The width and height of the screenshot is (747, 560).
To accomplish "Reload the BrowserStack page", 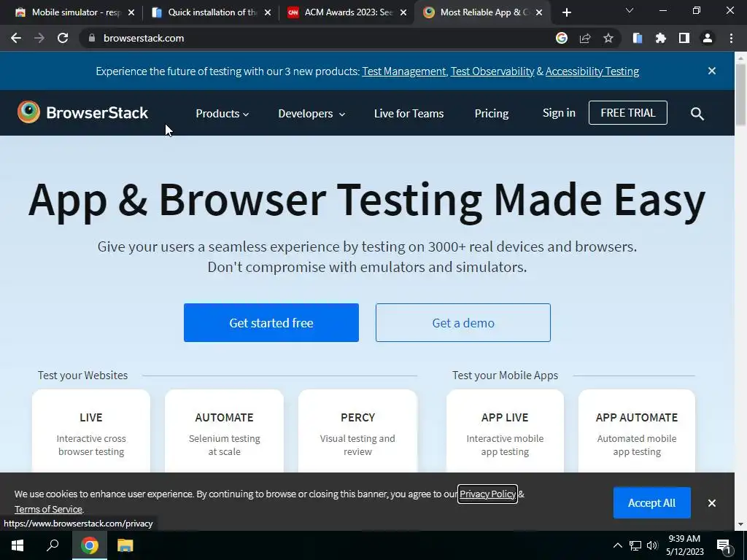I will click(x=63, y=38).
